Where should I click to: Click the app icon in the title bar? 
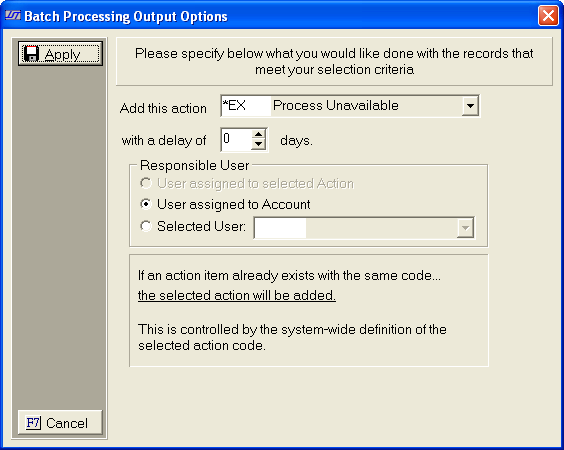pos(13,15)
